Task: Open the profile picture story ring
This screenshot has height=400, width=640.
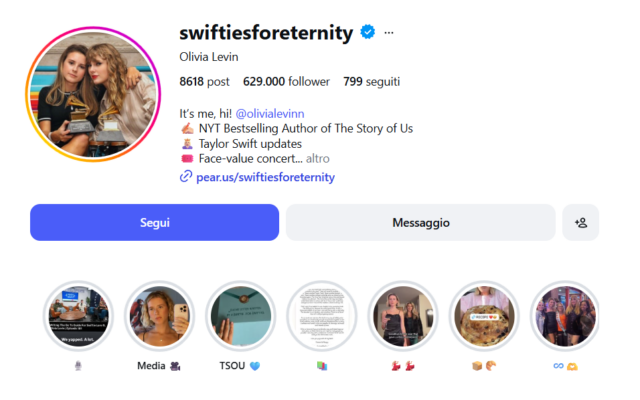Action: click(x=95, y=93)
